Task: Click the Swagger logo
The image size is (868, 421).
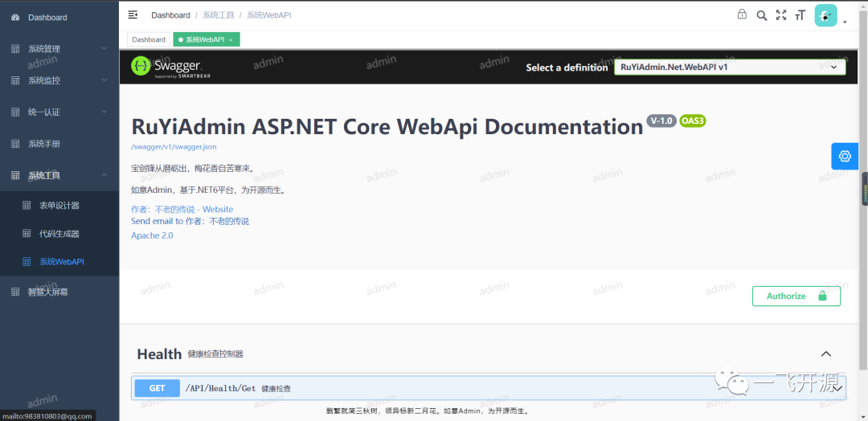Action: (x=170, y=67)
